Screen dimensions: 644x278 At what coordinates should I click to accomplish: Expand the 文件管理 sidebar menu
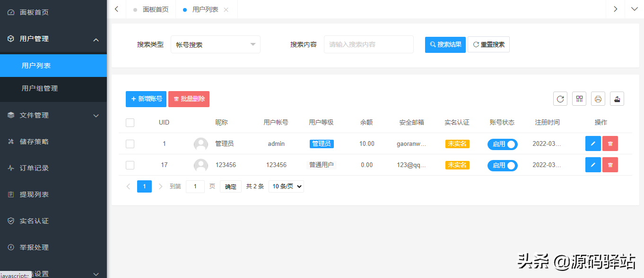pyautogui.click(x=53, y=115)
